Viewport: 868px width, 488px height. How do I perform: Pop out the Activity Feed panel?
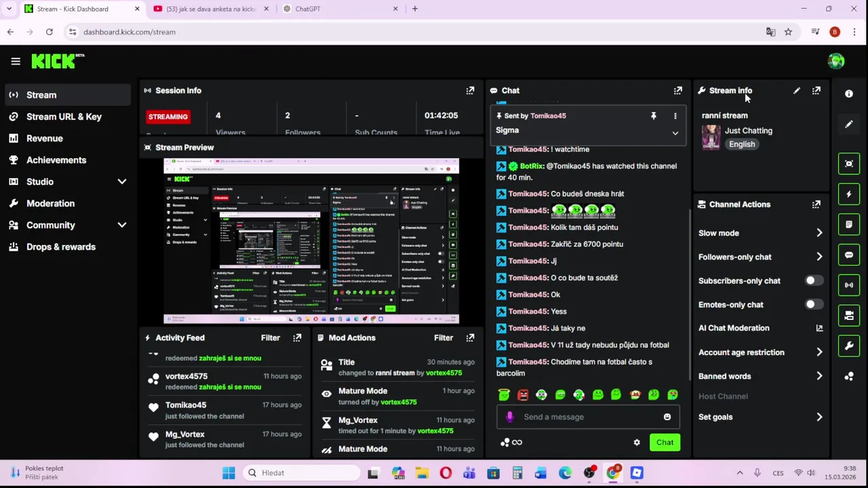[297, 338]
